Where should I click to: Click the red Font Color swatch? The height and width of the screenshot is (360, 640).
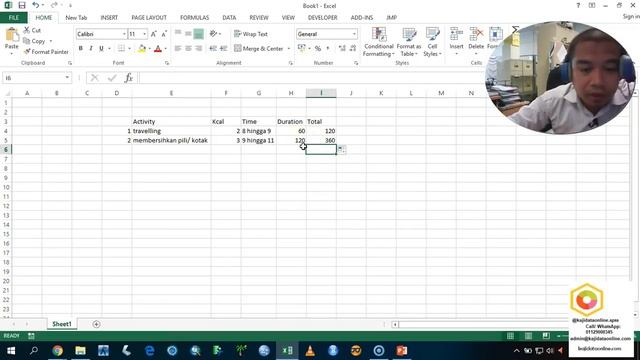click(158, 49)
